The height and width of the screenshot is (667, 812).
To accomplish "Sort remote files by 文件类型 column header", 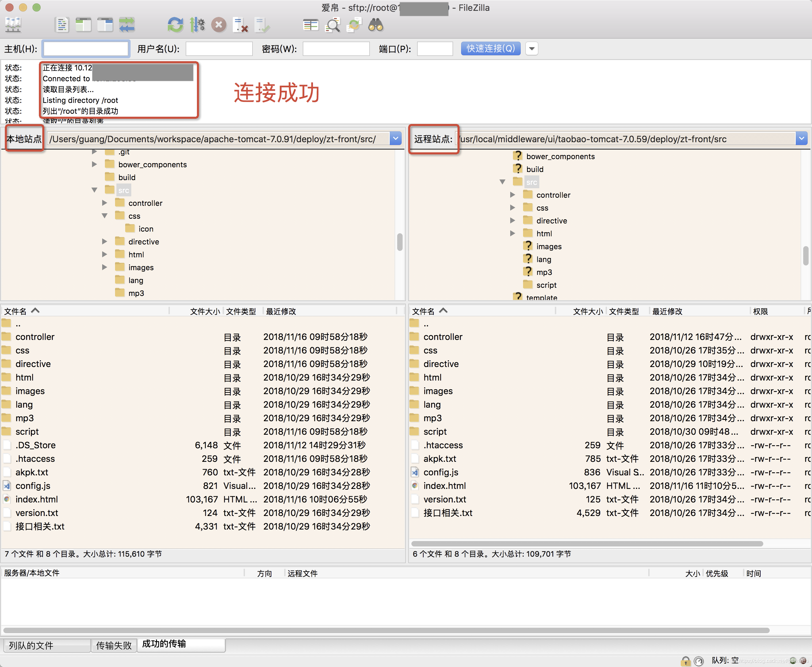I will point(628,311).
